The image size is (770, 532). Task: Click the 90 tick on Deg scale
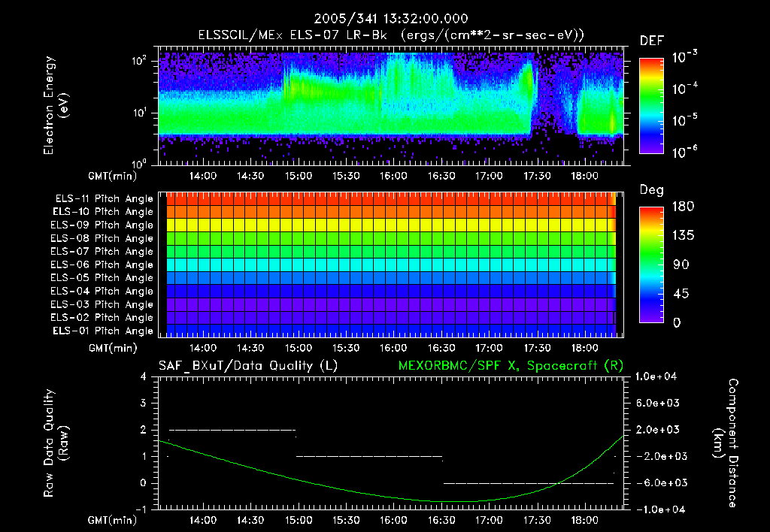(681, 264)
